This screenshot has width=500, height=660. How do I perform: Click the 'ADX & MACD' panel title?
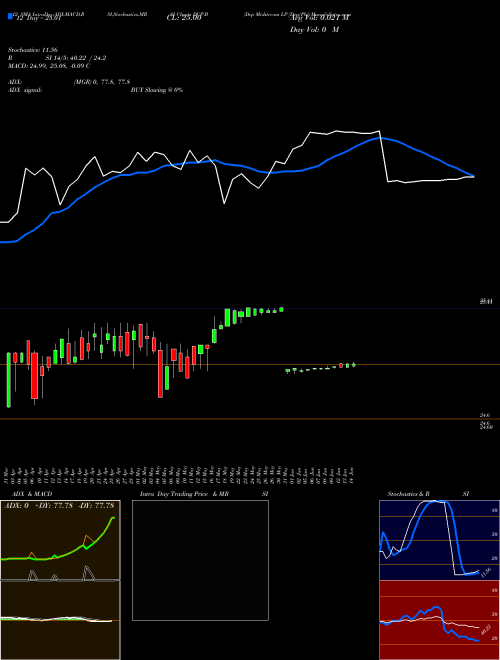tap(32, 494)
